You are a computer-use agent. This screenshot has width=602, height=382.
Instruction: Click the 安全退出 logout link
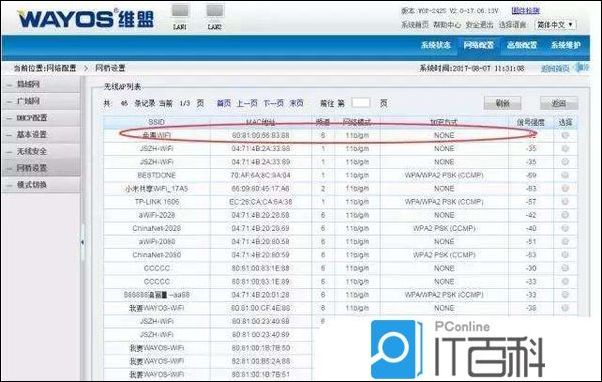(x=479, y=25)
